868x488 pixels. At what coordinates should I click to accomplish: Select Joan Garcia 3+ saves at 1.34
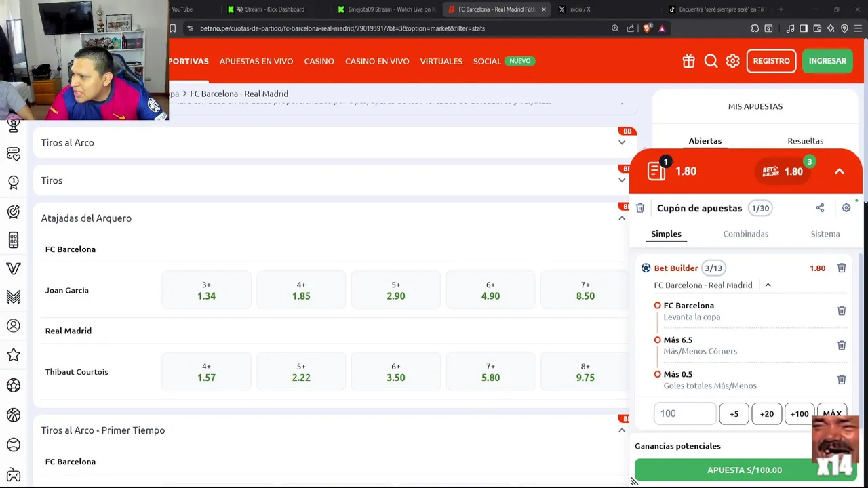(206, 291)
